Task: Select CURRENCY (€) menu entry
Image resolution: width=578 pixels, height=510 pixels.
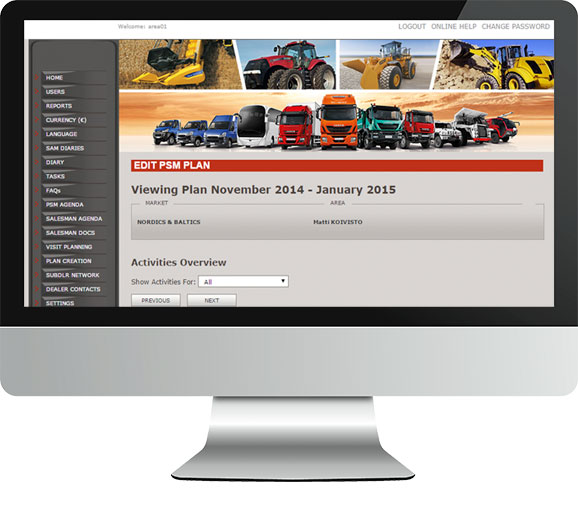Action: coord(66,120)
